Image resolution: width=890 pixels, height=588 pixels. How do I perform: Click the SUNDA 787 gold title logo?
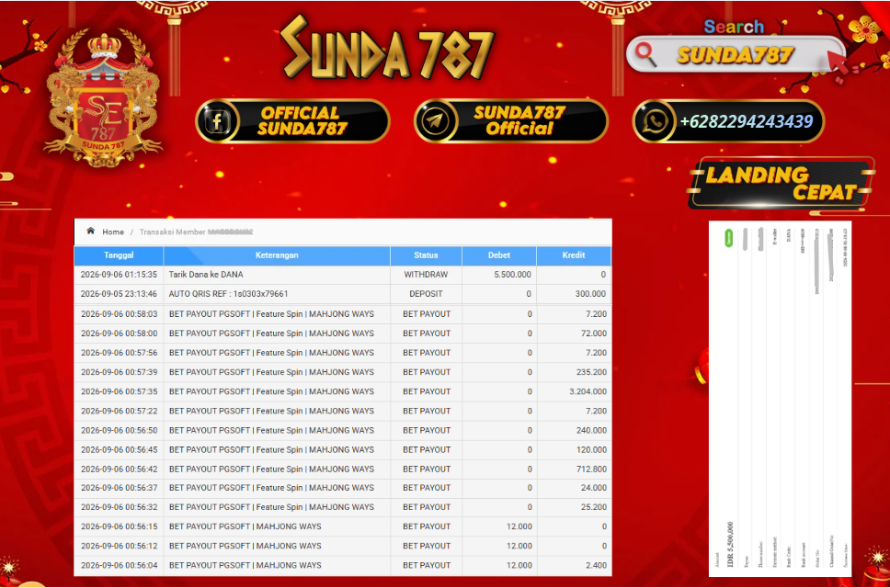[x=387, y=50]
